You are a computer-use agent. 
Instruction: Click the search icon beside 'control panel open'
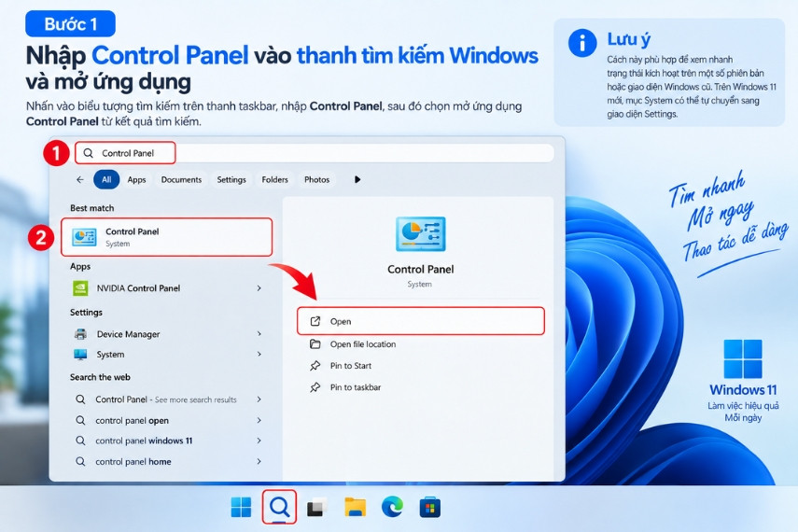point(80,421)
